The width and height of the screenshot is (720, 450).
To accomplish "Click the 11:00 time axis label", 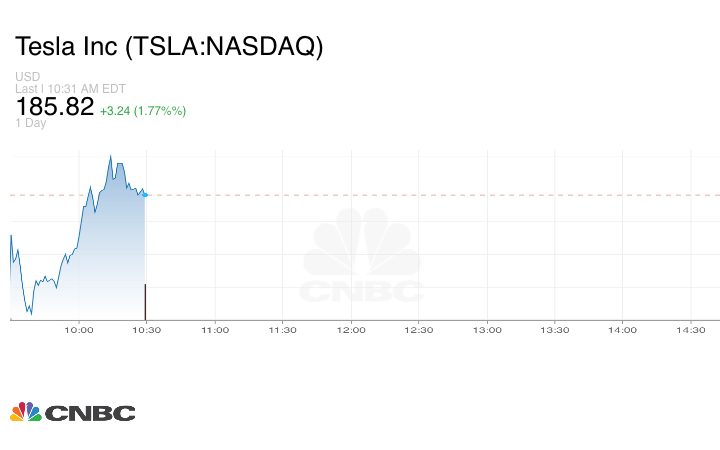I will click(214, 330).
